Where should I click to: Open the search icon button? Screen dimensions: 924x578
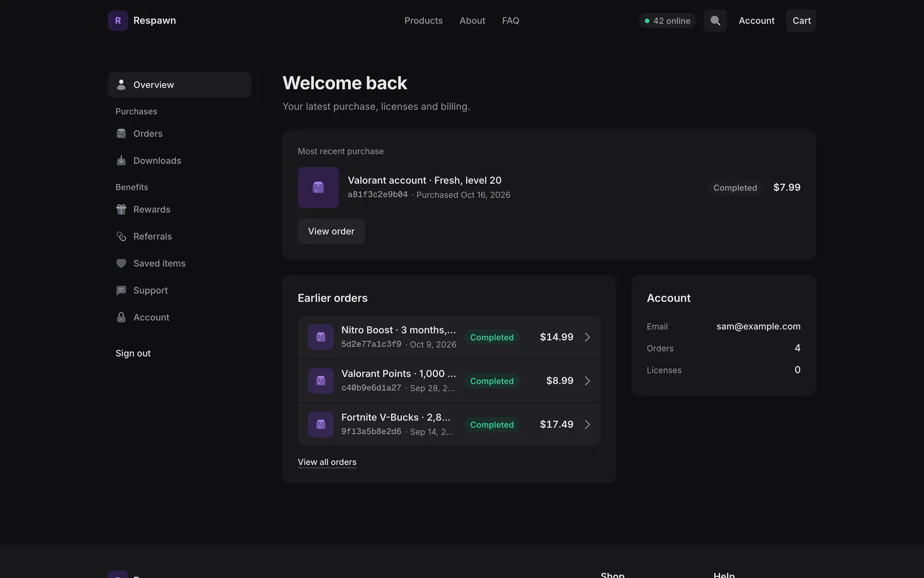pyautogui.click(x=715, y=20)
